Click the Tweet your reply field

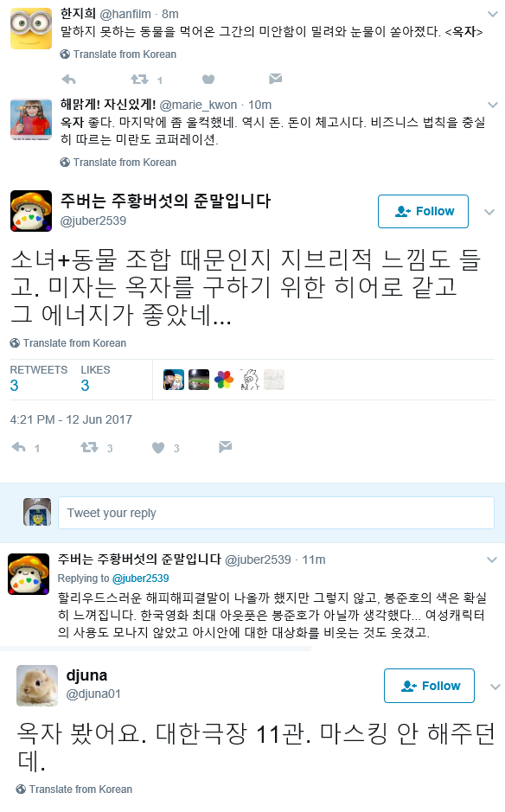pyautogui.click(x=276, y=513)
